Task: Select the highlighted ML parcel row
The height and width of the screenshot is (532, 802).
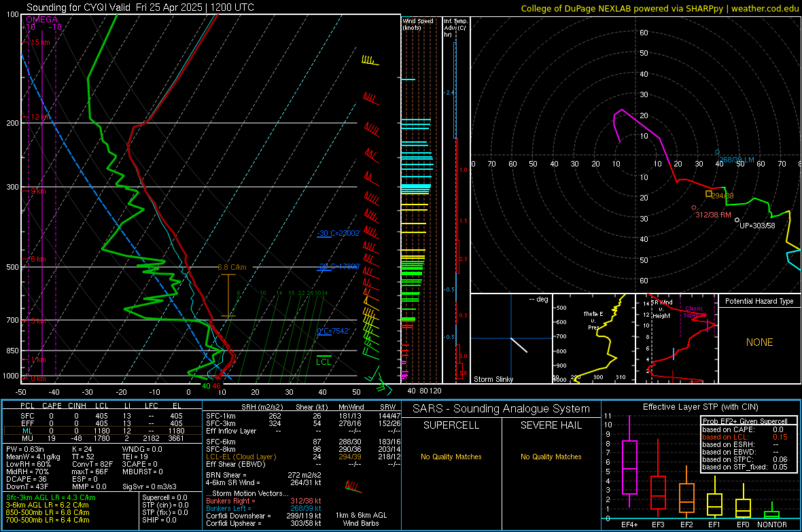Action: 103,431
